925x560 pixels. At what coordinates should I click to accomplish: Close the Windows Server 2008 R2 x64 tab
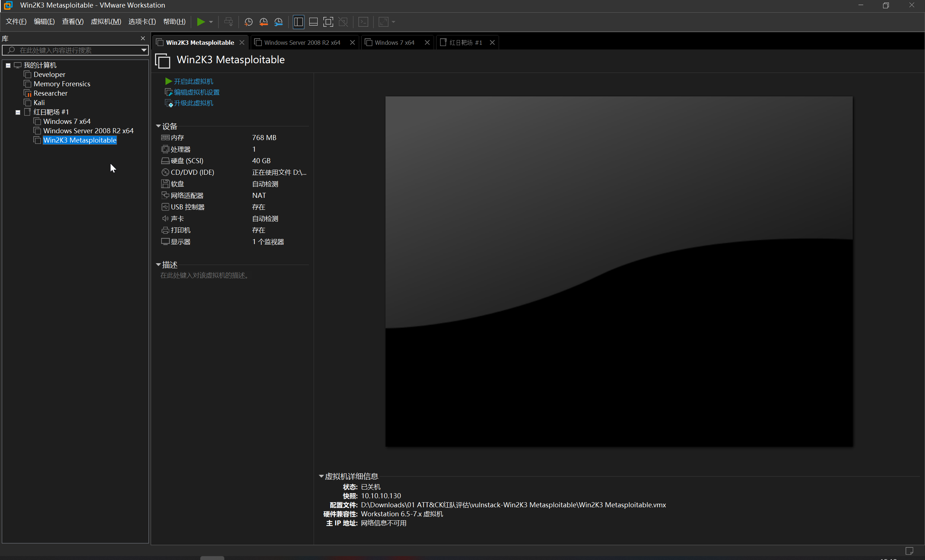pyautogui.click(x=352, y=43)
